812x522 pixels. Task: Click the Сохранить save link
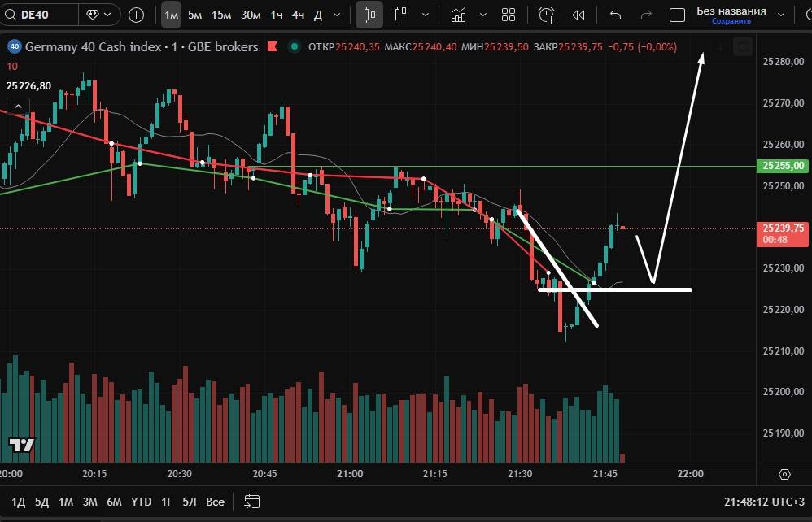tap(731, 21)
